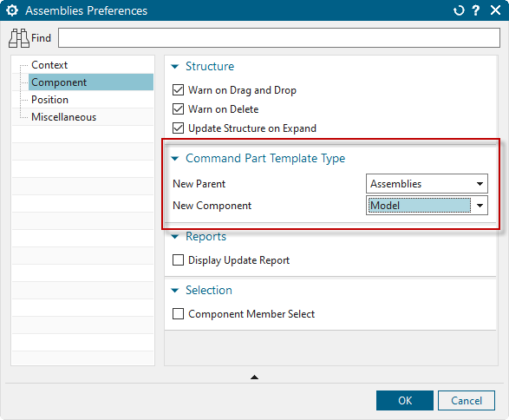Viewport: 509px width, 420px height.
Task: Click the gear icon in the title bar
Action: [x=12, y=10]
